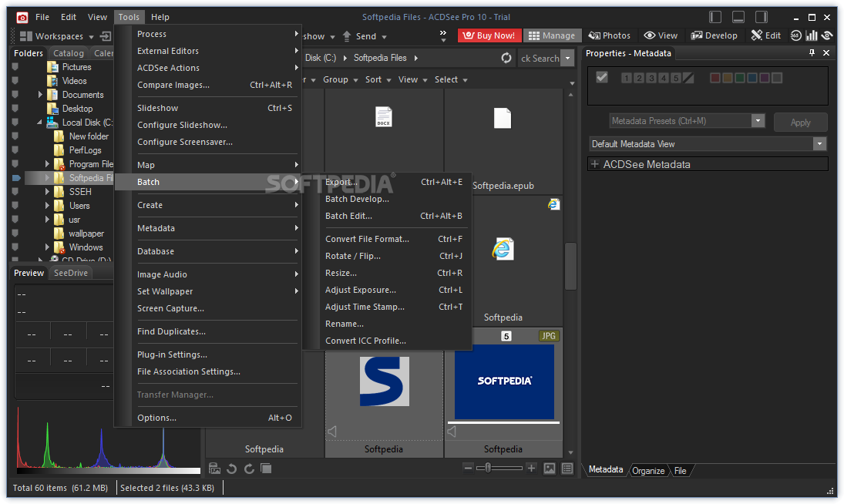Screen dimensions: 844x504
Task: Toggle the tagged checkbox in Properties panel
Action: [602, 78]
